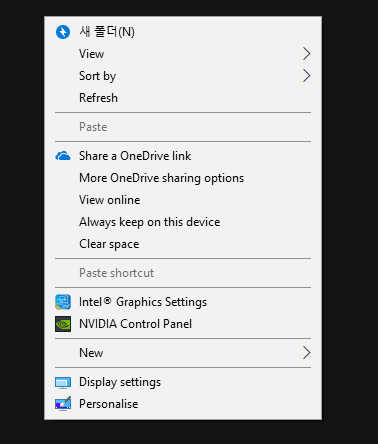Open More OneDrive sharing options

tap(161, 178)
